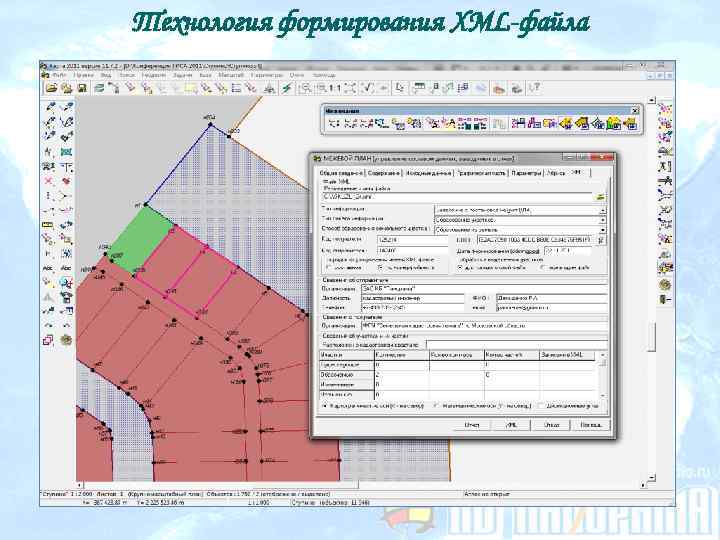The width and height of the screenshot is (720, 540).
Task: Open the Файл menu
Action: coord(59,75)
